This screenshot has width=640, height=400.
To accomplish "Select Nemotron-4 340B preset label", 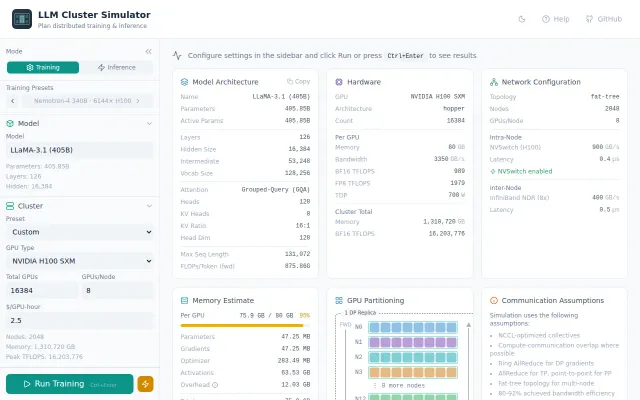I will click(82, 101).
